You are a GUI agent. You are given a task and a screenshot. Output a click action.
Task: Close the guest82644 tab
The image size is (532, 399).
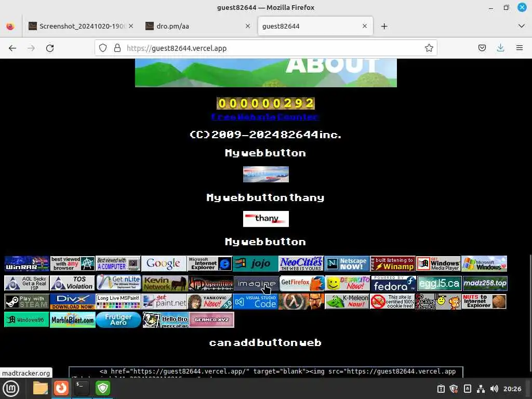[x=365, y=26]
